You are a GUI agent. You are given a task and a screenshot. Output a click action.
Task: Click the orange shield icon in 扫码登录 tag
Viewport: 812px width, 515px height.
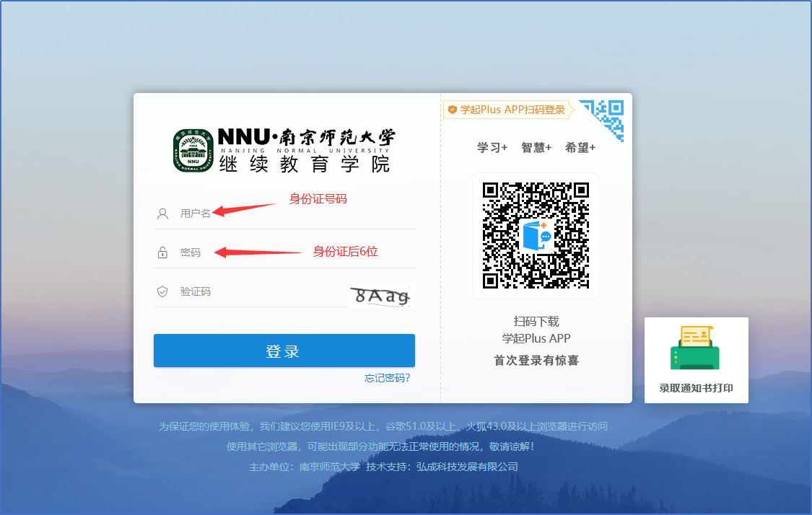pos(452,110)
